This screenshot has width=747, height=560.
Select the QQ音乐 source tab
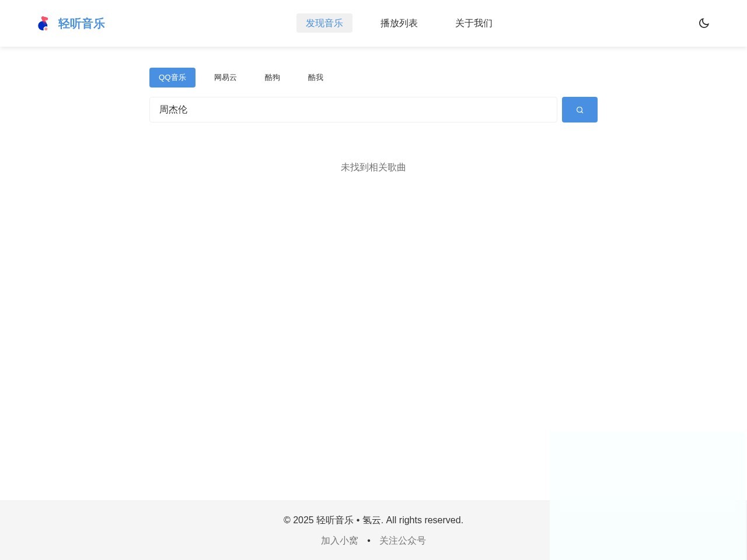point(172,78)
